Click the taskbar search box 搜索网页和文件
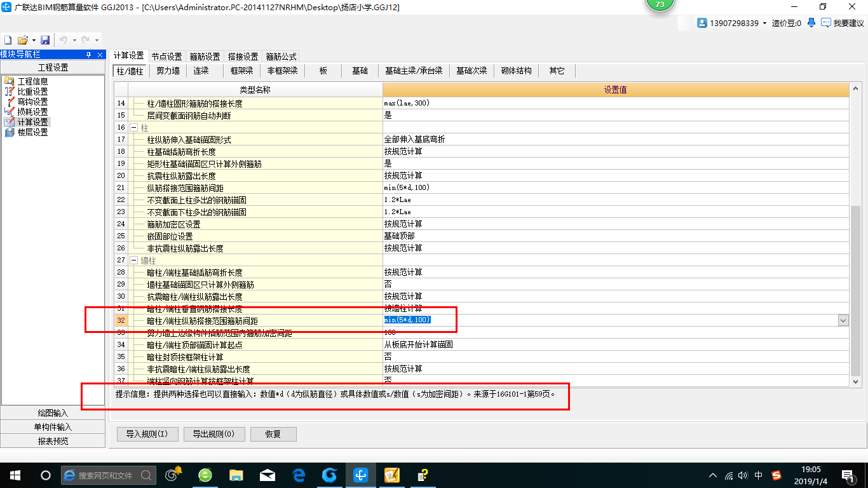The height and width of the screenshot is (488, 868). click(x=108, y=475)
